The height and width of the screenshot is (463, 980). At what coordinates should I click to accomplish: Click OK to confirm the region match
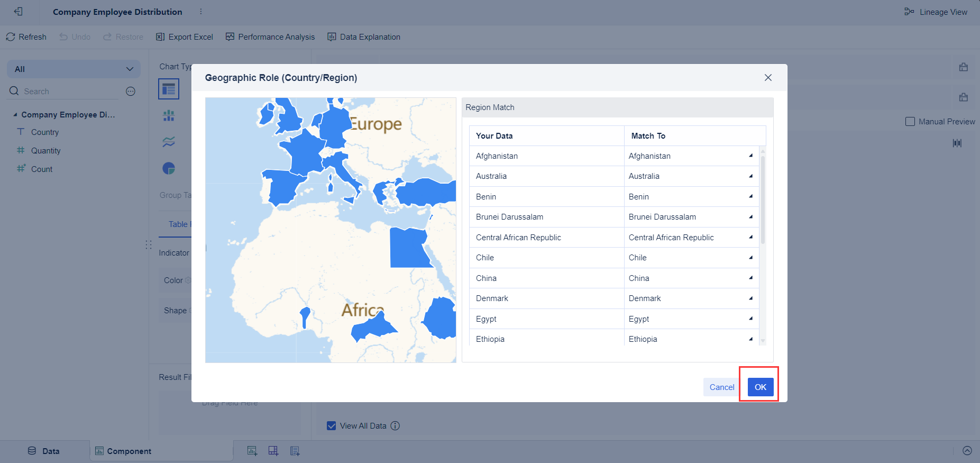(x=760, y=387)
